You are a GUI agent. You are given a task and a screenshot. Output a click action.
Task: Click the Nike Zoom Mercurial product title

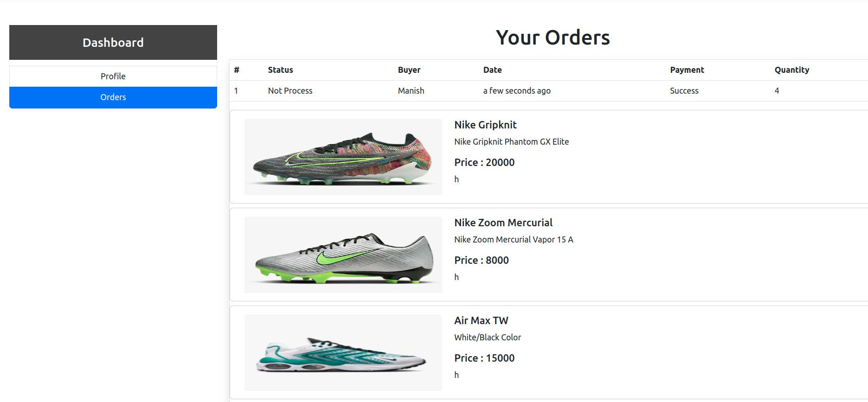pos(503,223)
